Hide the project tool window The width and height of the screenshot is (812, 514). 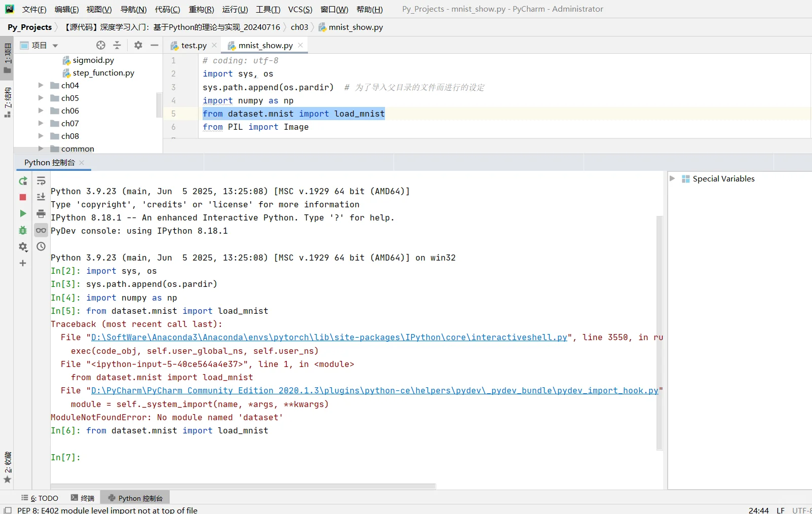click(x=154, y=45)
